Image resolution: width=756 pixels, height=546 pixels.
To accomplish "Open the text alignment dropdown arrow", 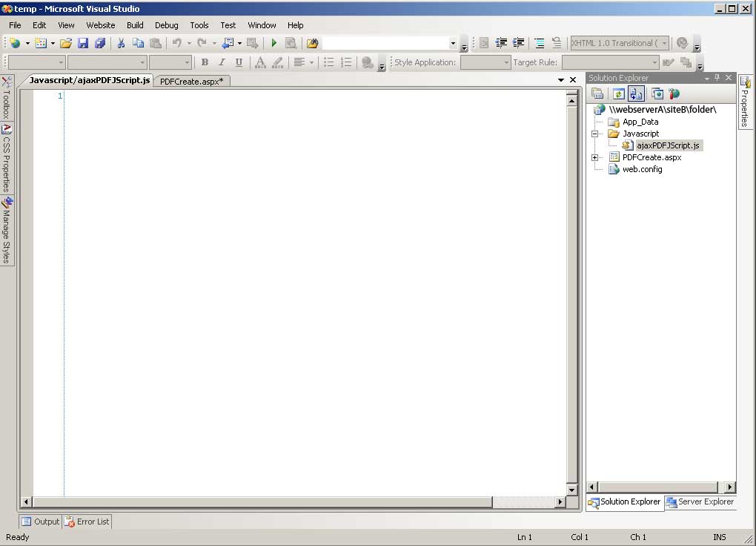I will (311, 62).
